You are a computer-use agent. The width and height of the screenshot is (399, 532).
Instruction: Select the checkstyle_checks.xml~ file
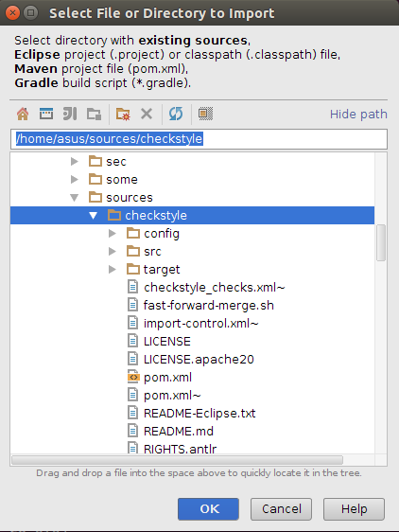coord(214,288)
